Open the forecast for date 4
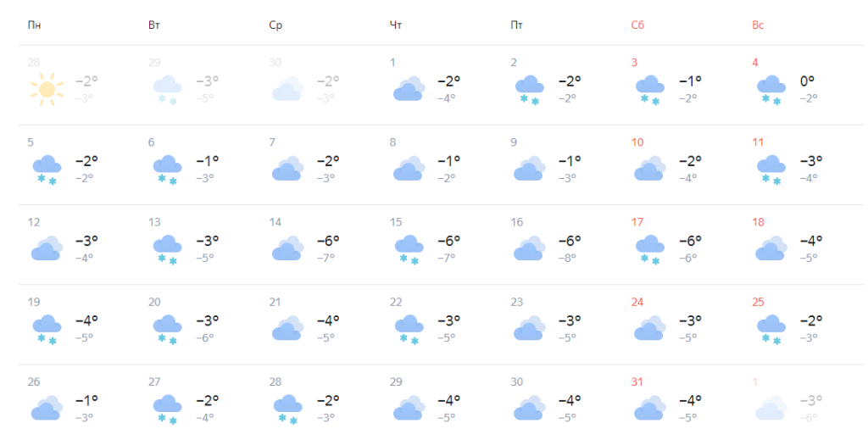Image resolution: width=868 pixels, height=440 pixels. (755, 63)
